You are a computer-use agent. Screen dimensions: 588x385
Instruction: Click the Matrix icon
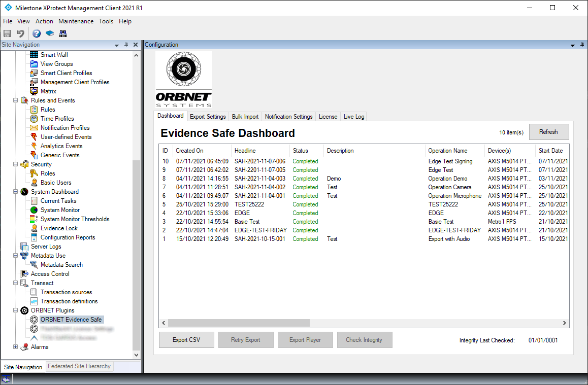point(34,91)
